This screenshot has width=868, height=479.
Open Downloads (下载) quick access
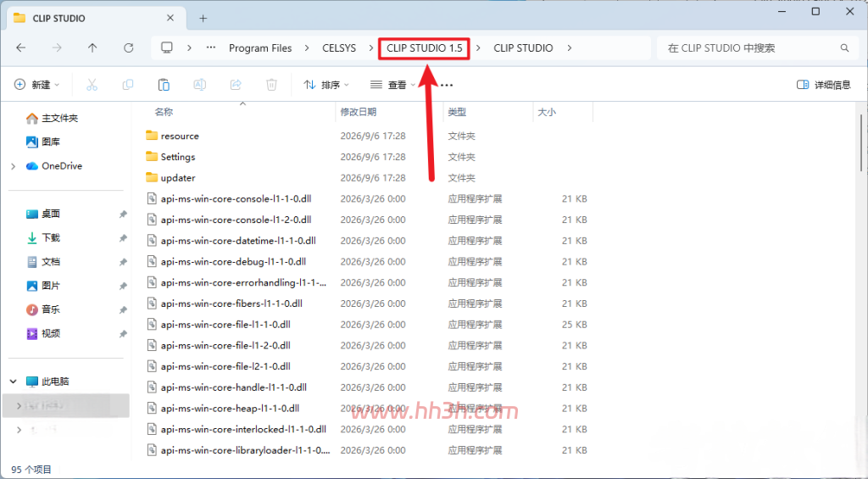click(43, 237)
